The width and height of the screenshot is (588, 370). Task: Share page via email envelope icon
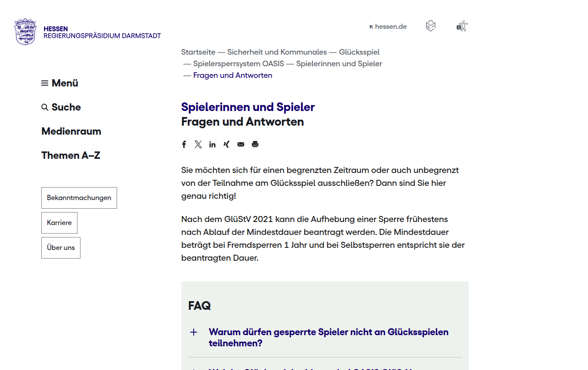tap(241, 144)
